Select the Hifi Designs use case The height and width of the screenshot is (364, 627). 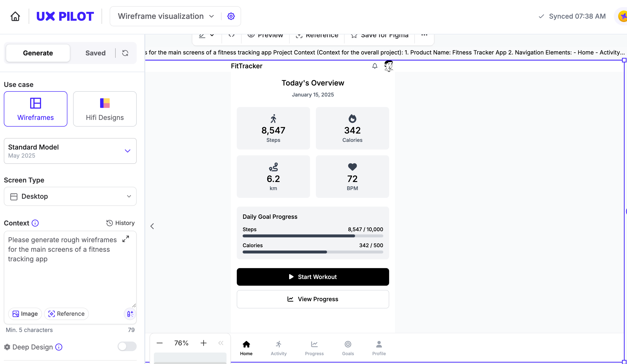[x=105, y=109]
